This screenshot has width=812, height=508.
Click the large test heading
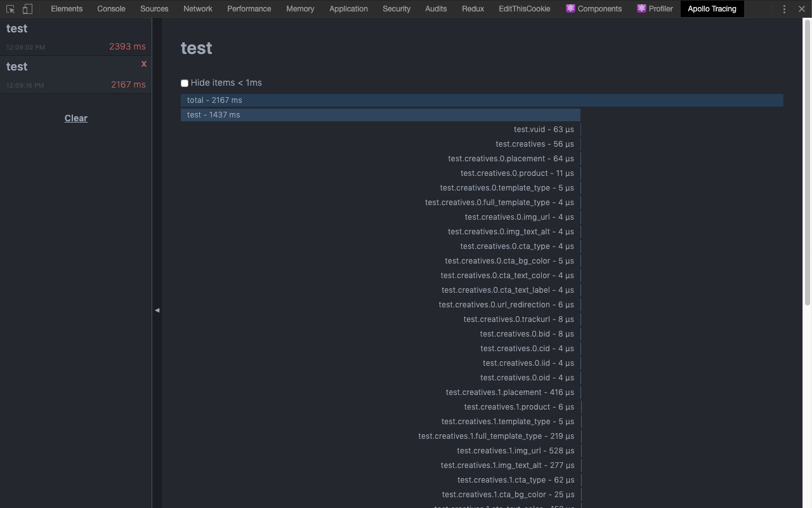point(197,48)
